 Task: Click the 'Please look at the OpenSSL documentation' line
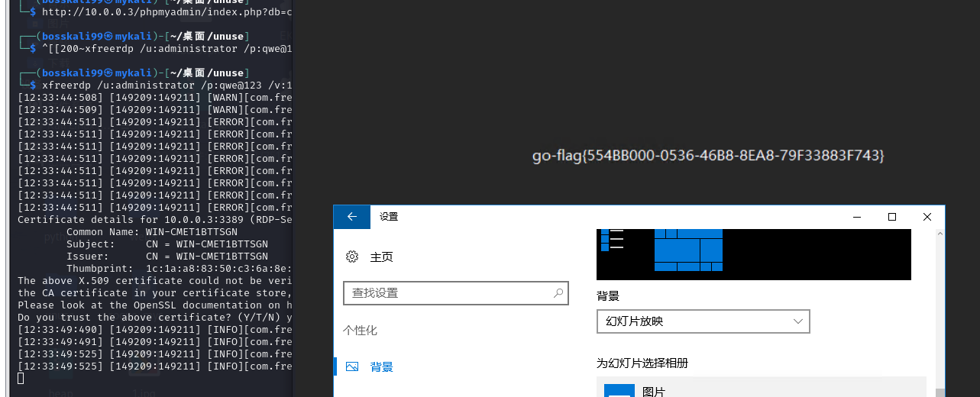(x=155, y=305)
